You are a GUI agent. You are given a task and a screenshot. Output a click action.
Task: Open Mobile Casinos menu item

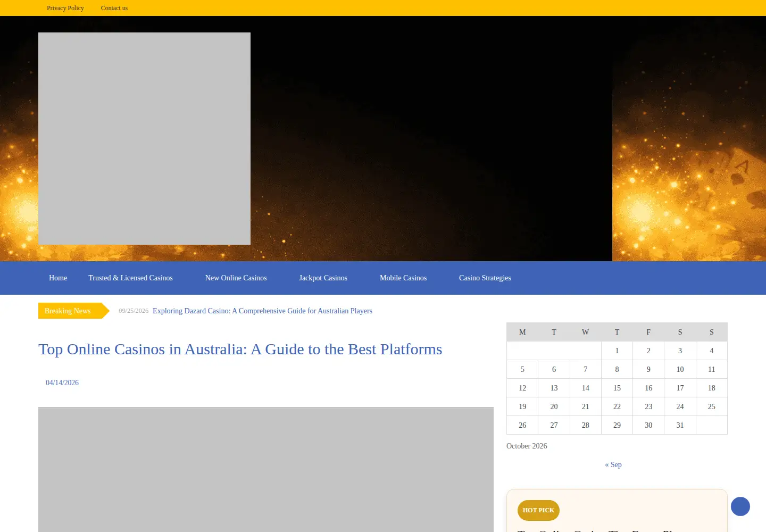point(403,278)
